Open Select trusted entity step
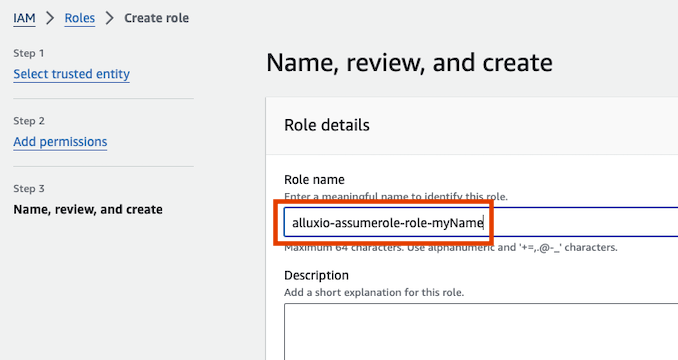The image size is (678, 360). click(71, 74)
